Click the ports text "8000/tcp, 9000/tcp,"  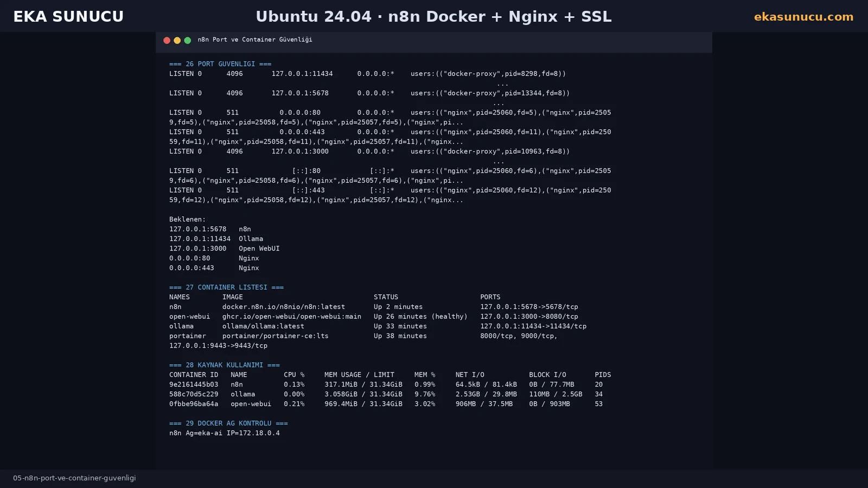519,336
